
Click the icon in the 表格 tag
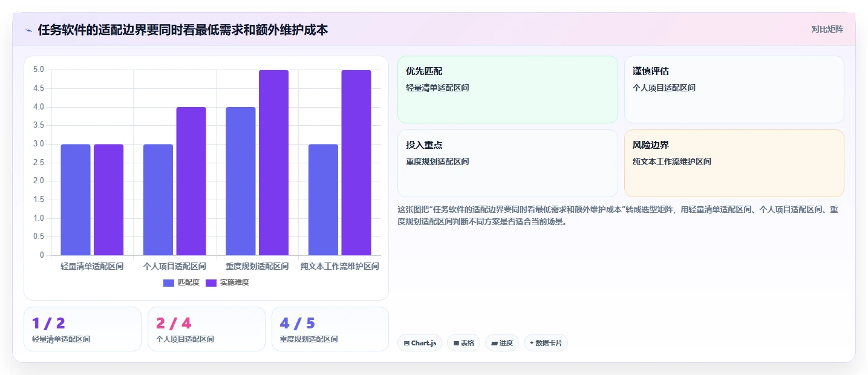pyautogui.click(x=456, y=343)
